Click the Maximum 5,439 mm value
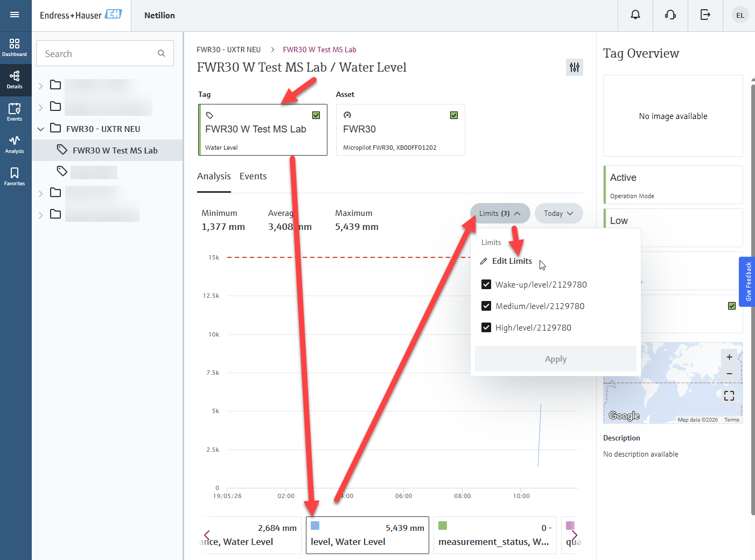Image resolution: width=755 pixels, height=560 pixels. [356, 227]
